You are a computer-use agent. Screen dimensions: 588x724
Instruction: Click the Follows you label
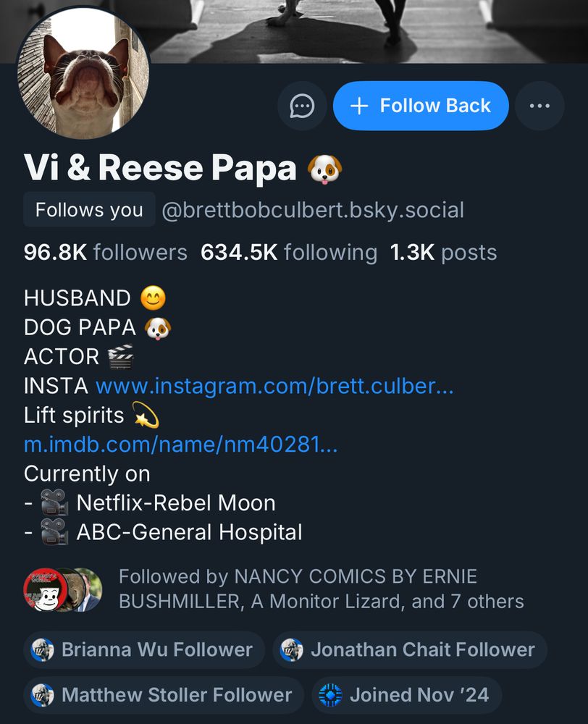click(88, 210)
